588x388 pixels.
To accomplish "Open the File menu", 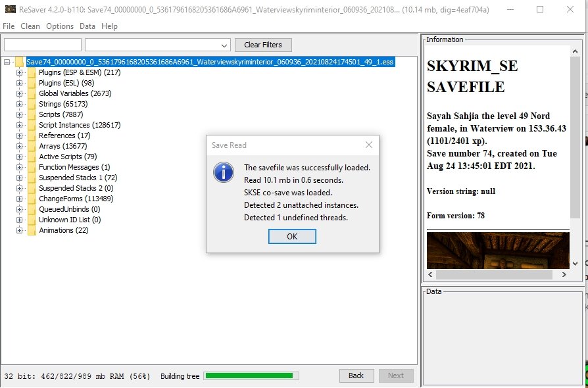I will [9, 26].
